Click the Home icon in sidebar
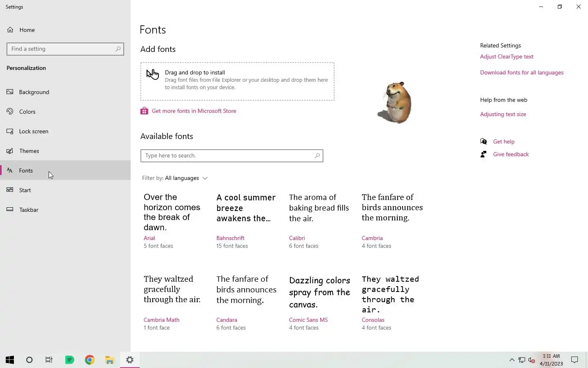 pyautogui.click(x=10, y=30)
